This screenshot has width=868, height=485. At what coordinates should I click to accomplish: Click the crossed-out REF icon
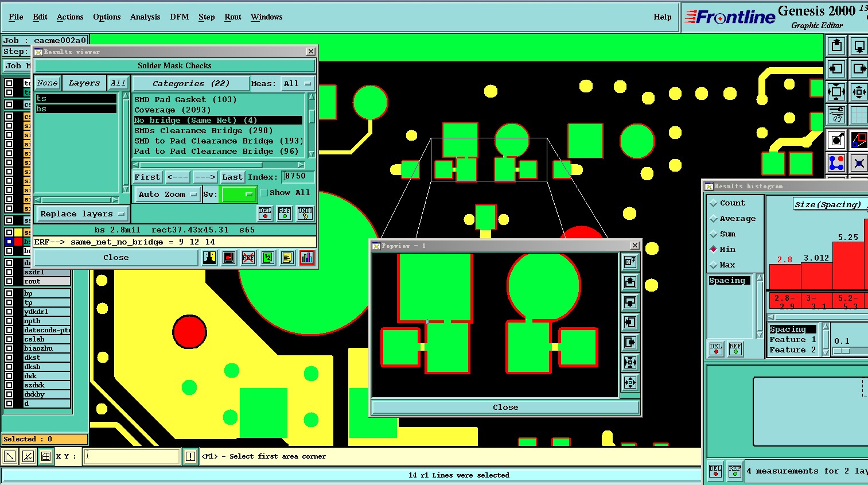tap(248, 258)
